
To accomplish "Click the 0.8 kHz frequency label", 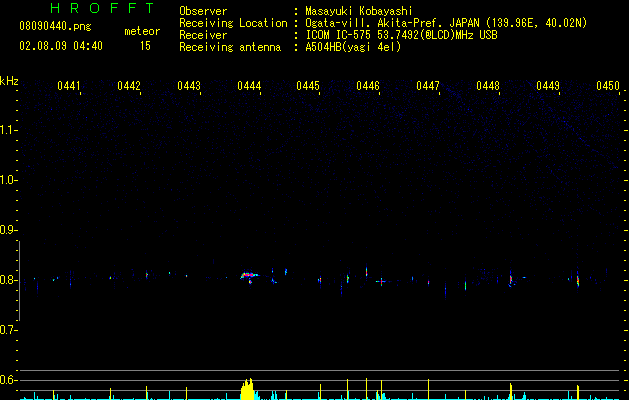I will point(8,280).
